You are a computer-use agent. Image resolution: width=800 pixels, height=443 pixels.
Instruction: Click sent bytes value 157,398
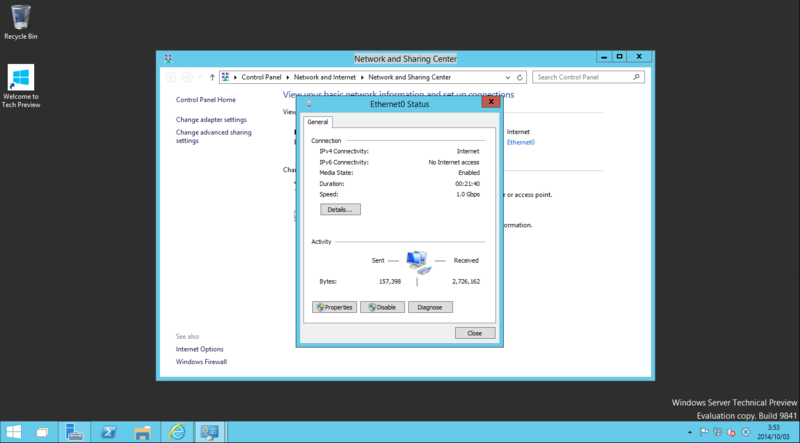[x=390, y=281]
